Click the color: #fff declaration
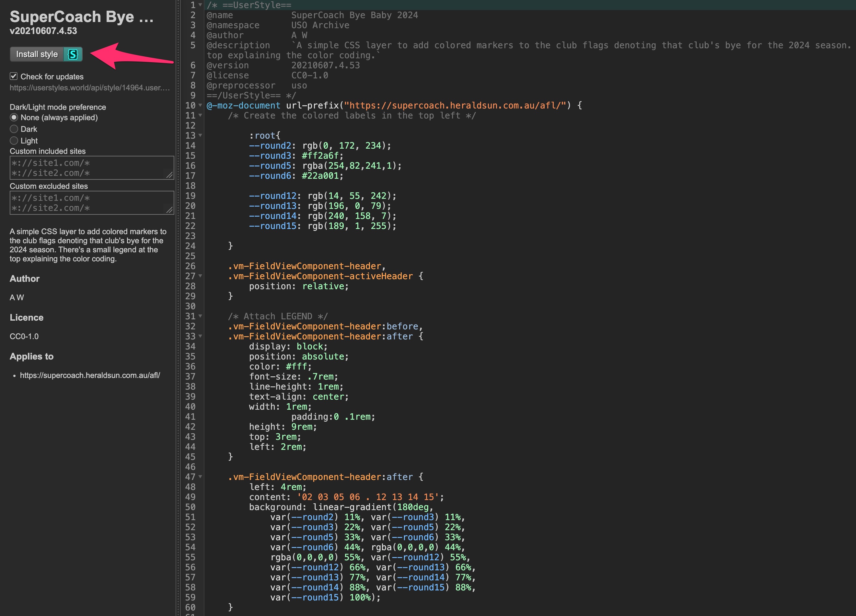 click(280, 366)
